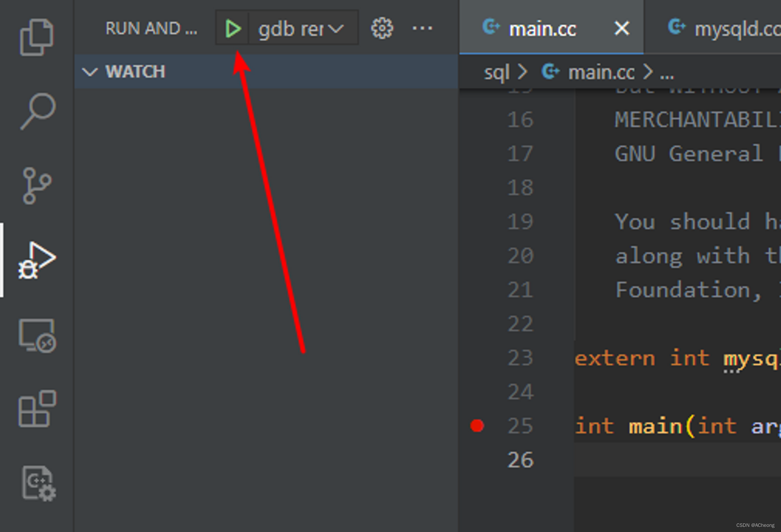This screenshot has height=532, width=781.
Task: Click line number 26 in the gutter
Action: pyautogui.click(x=520, y=460)
